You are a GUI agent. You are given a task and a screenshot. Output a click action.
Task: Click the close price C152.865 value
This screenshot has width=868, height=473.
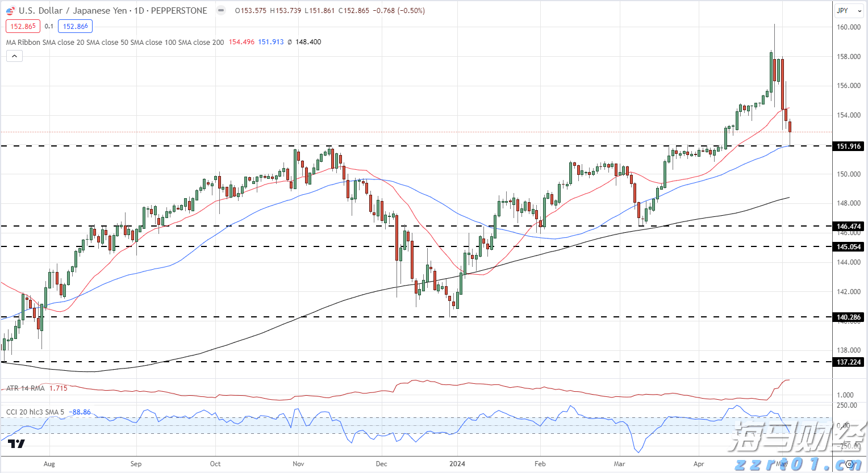click(354, 11)
